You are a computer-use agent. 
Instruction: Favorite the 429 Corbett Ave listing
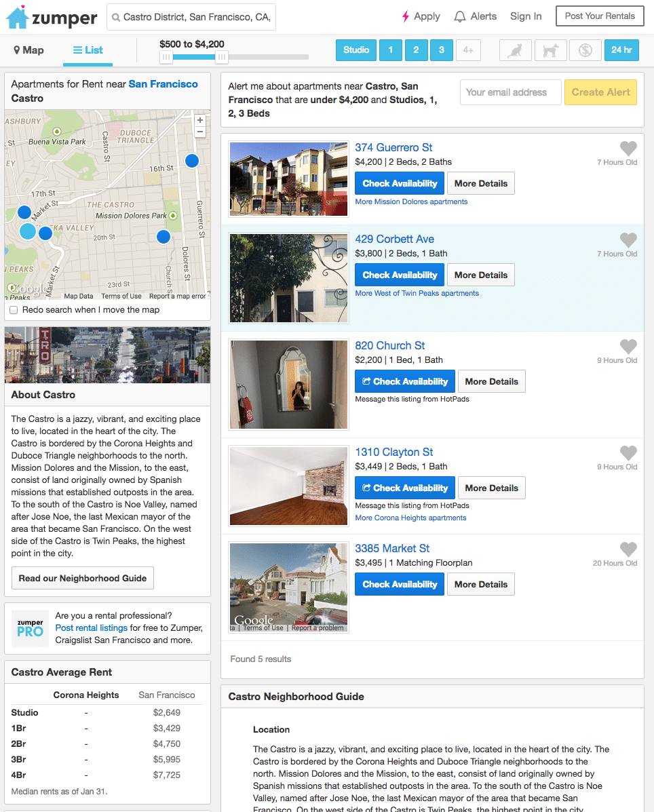(628, 239)
